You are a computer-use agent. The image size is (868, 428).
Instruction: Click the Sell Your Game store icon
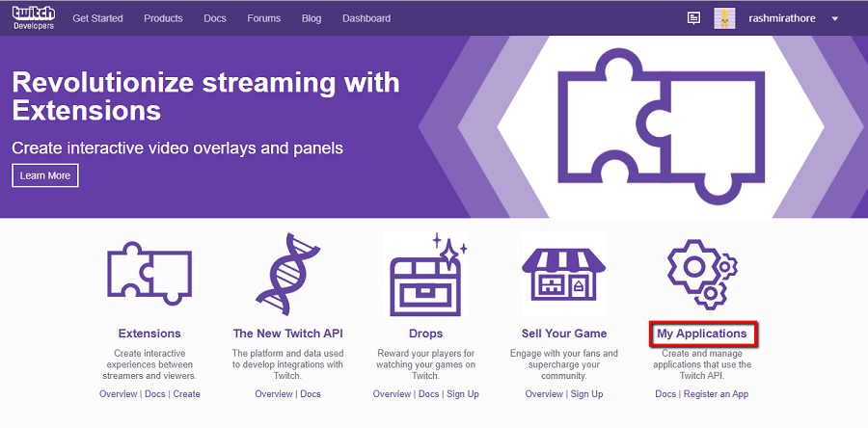pos(564,275)
